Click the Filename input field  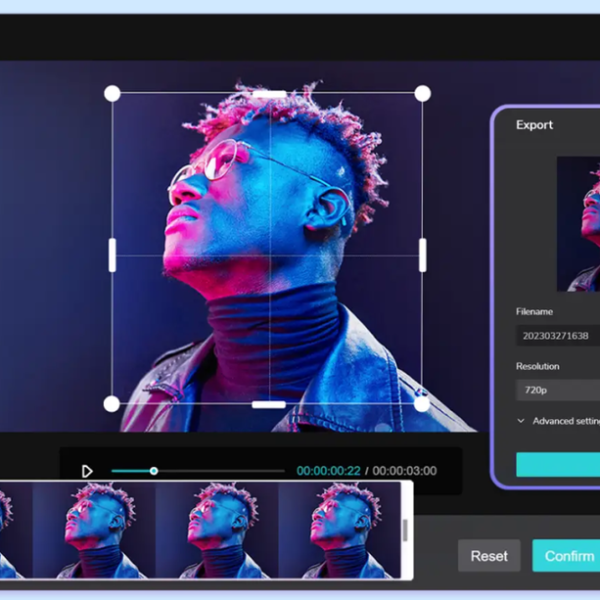558,336
